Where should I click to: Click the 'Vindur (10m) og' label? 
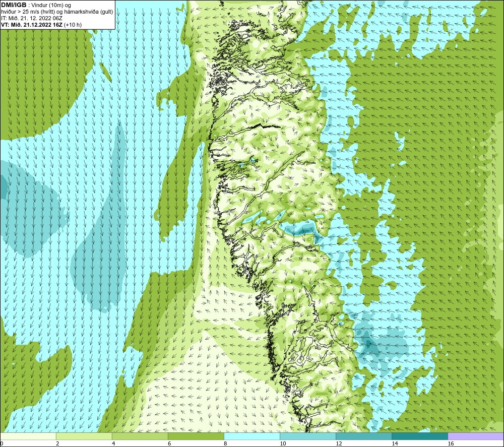coord(51,6)
